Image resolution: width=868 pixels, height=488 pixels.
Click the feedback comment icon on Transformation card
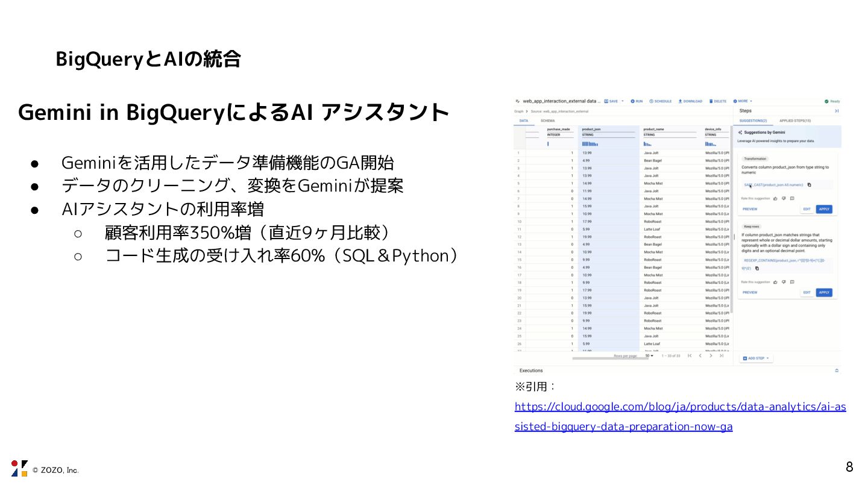pos(792,198)
